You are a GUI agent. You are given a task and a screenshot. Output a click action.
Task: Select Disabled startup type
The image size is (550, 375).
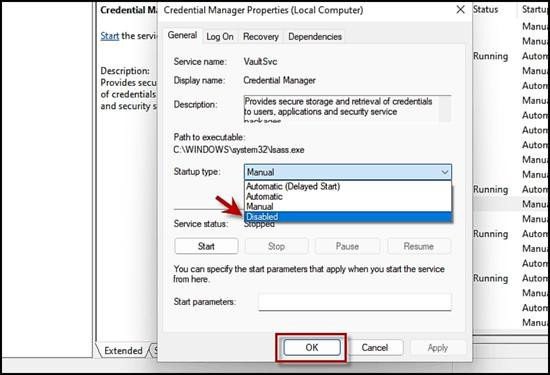(x=348, y=217)
